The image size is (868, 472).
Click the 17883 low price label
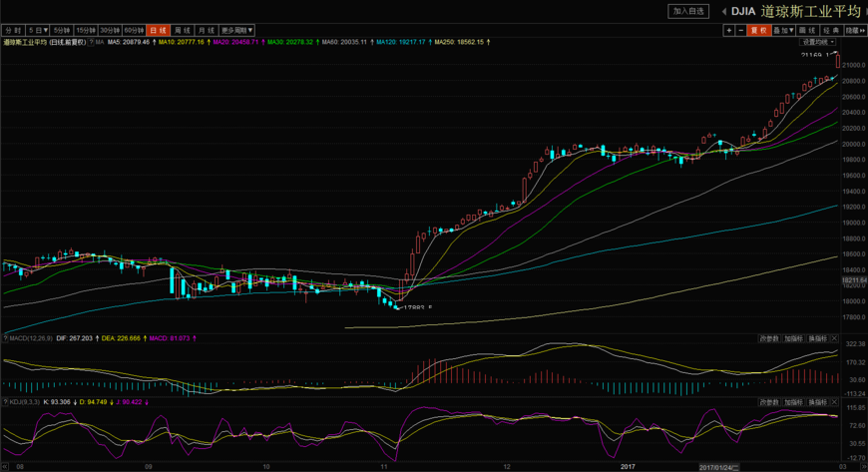point(418,307)
